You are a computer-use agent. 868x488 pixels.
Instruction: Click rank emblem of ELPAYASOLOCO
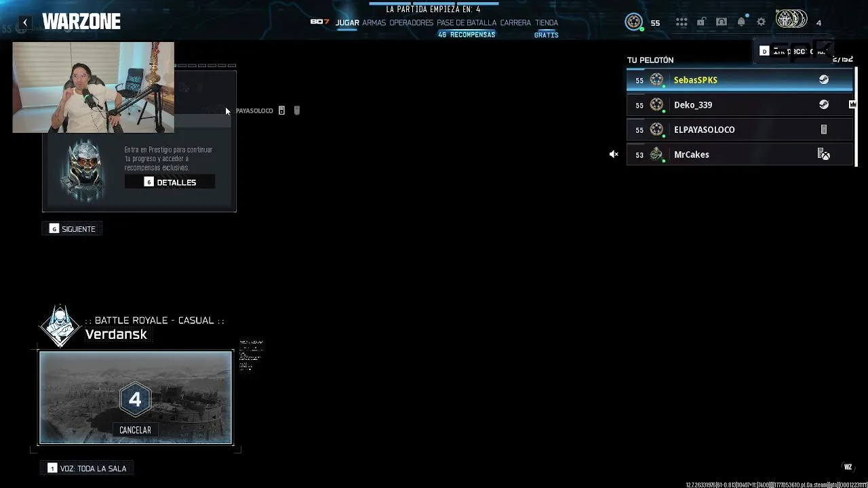656,129
